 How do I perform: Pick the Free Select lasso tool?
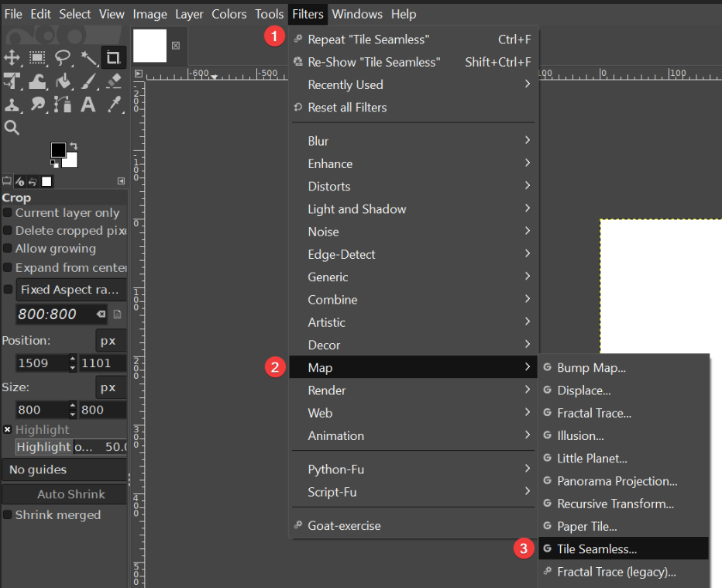click(64, 57)
